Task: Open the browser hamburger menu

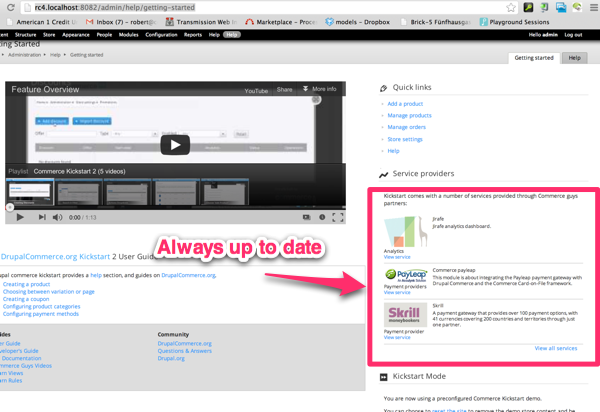Action: [593, 7]
